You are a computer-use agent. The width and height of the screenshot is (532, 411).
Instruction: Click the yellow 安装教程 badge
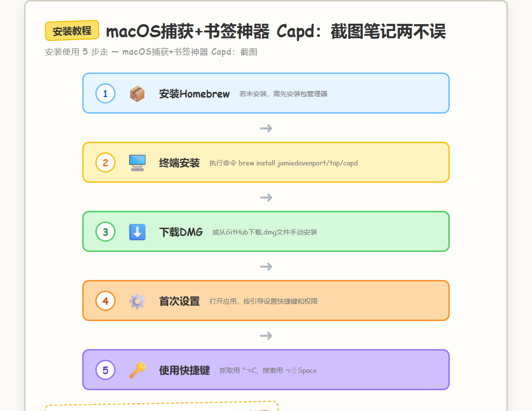pyautogui.click(x=72, y=30)
